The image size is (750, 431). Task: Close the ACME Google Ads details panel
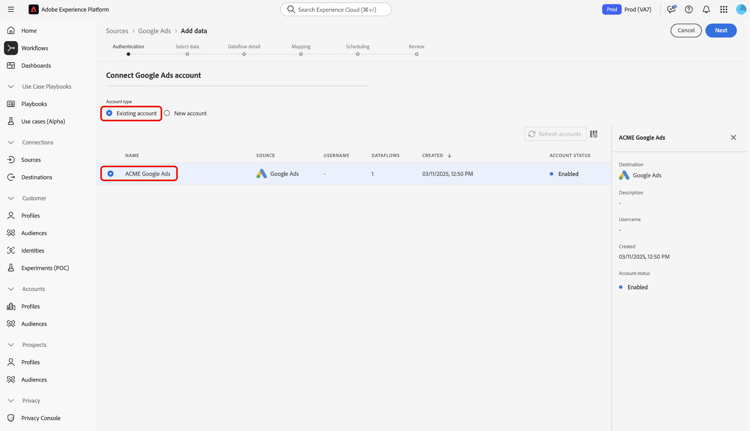coord(733,137)
